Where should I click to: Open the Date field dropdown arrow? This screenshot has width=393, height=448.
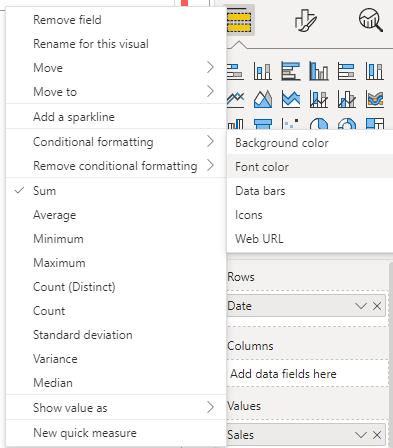(x=361, y=306)
